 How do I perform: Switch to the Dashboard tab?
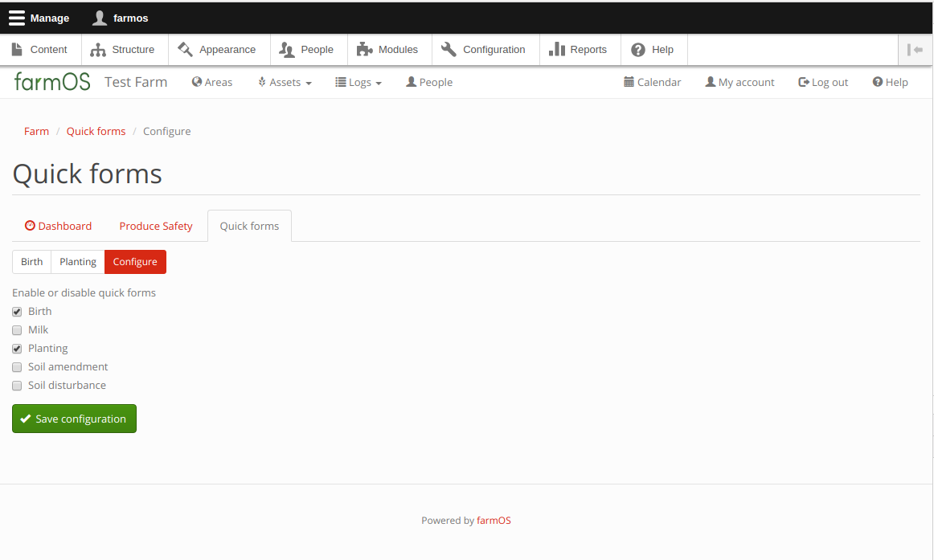pyautogui.click(x=59, y=226)
